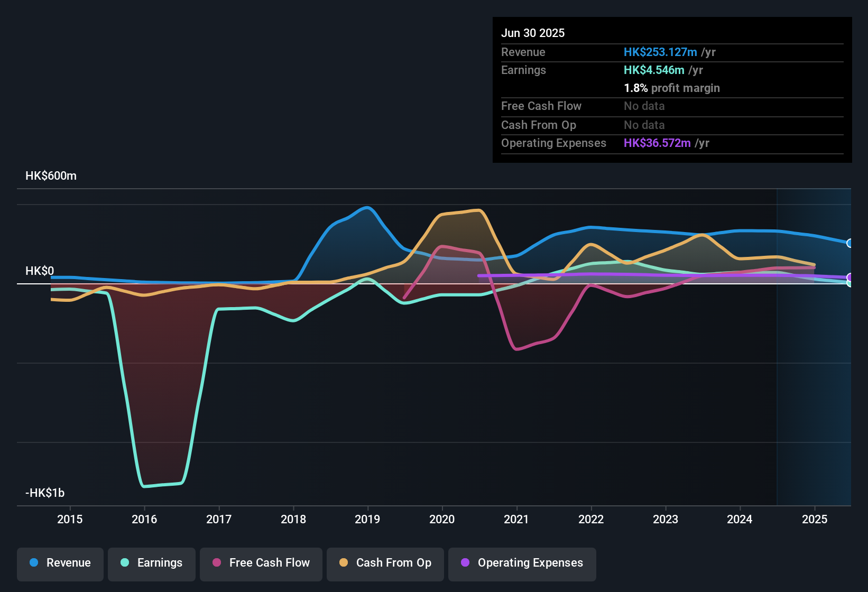This screenshot has height=592, width=868.
Task: Click the blue Revenue endpoint marker
Action: coord(850,243)
